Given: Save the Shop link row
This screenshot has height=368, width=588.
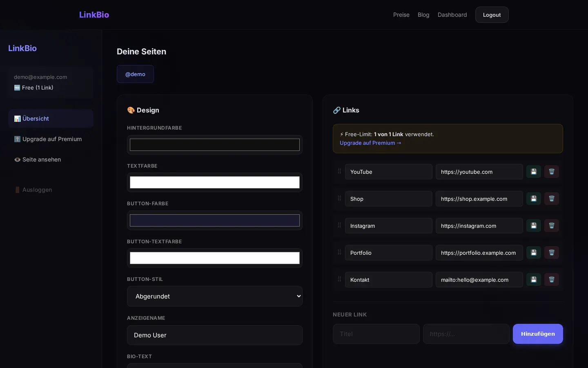Looking at the screenshot, I should tap(534, 199).
